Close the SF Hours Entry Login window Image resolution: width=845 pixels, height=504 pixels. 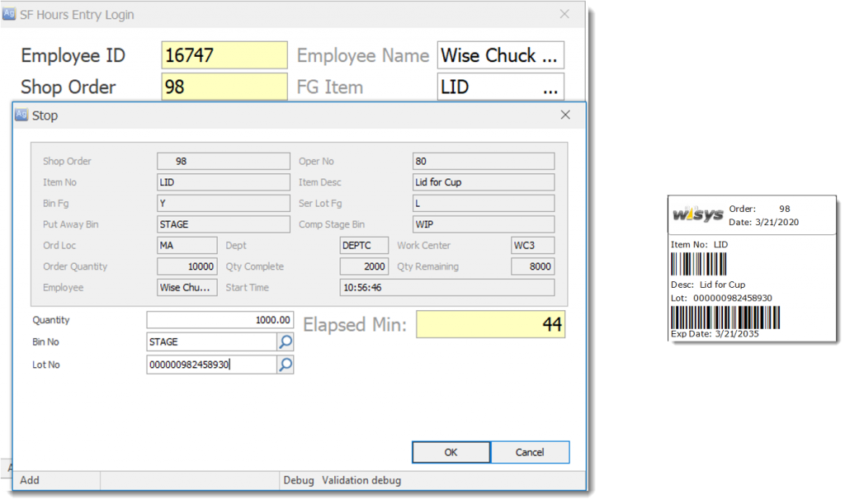(x=564, y=14)
